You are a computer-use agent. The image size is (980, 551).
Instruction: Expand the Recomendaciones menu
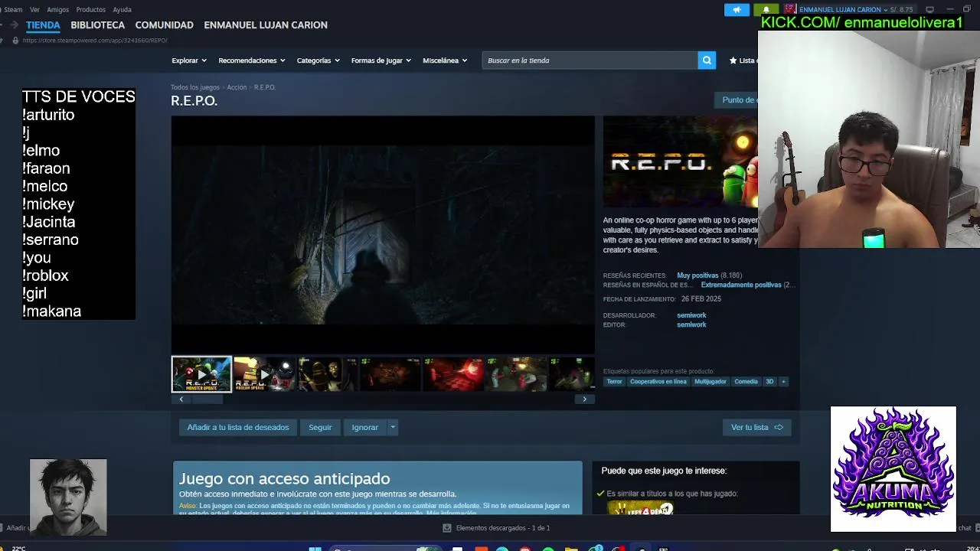tap(251, 60)
